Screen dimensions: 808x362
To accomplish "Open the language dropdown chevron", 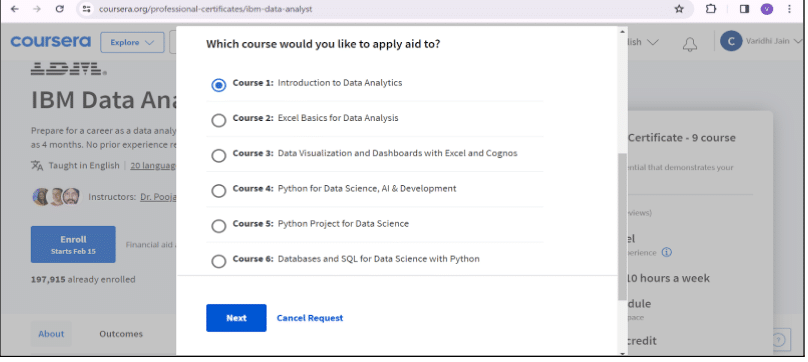I will click(x=652, y=42).
